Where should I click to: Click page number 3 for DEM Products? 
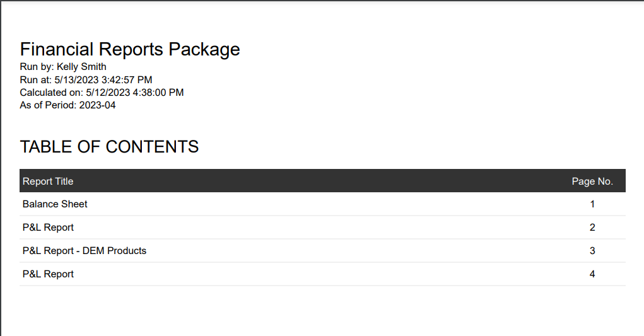(592, 251)
